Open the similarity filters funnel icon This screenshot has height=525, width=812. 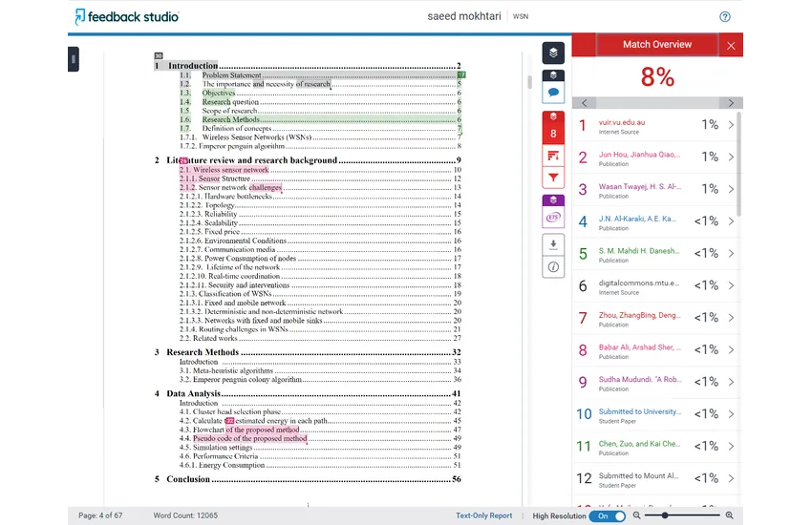tap(553, 178)
